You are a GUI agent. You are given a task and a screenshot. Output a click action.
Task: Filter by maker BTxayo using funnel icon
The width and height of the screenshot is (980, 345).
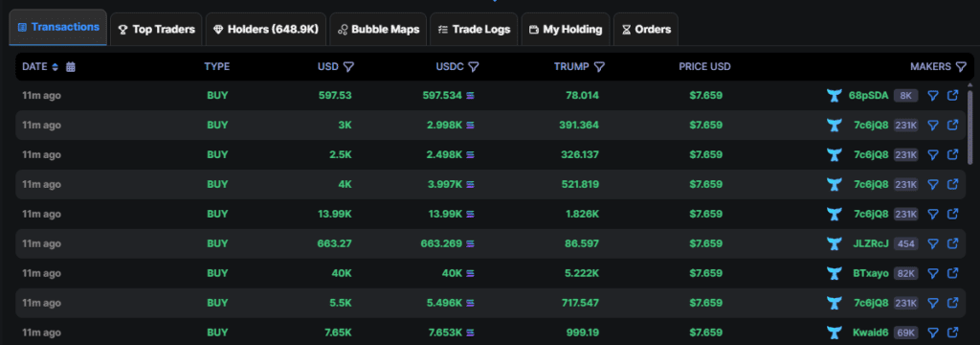[933, 273]
